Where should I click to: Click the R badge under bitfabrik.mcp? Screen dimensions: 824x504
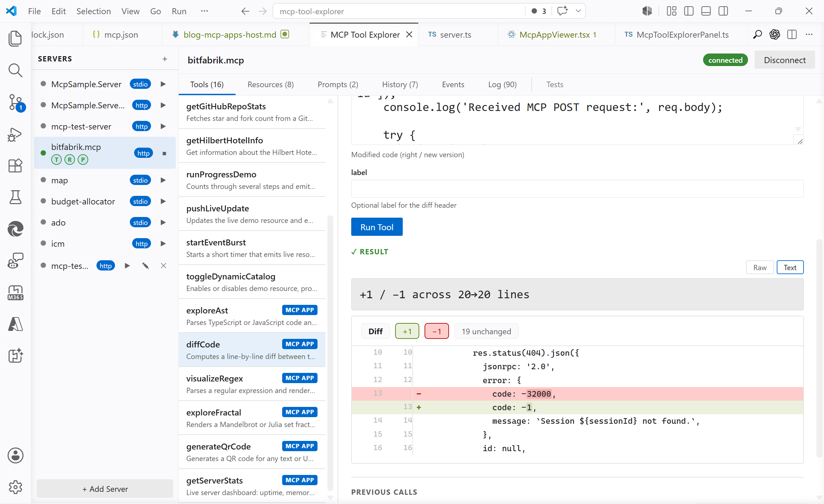70,160
